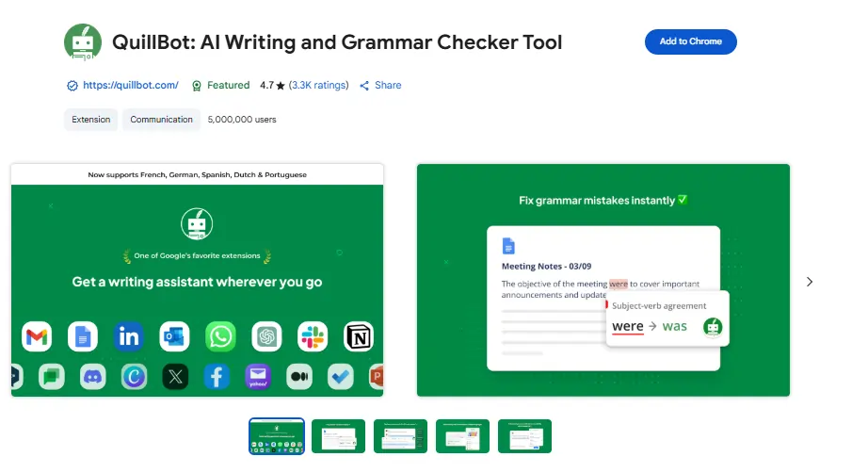Select the second screenshot thumbnail

click(338, 436)
